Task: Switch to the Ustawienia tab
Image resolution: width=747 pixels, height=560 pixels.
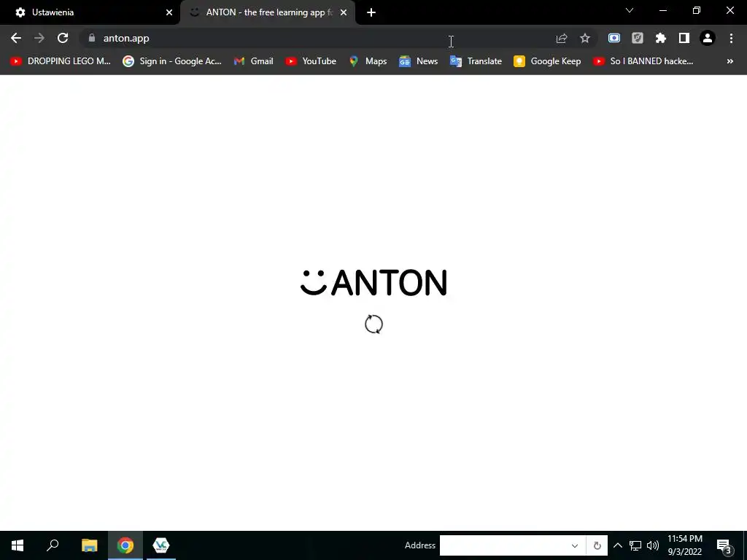Action: pyautogui.click(x=90, y=12)
